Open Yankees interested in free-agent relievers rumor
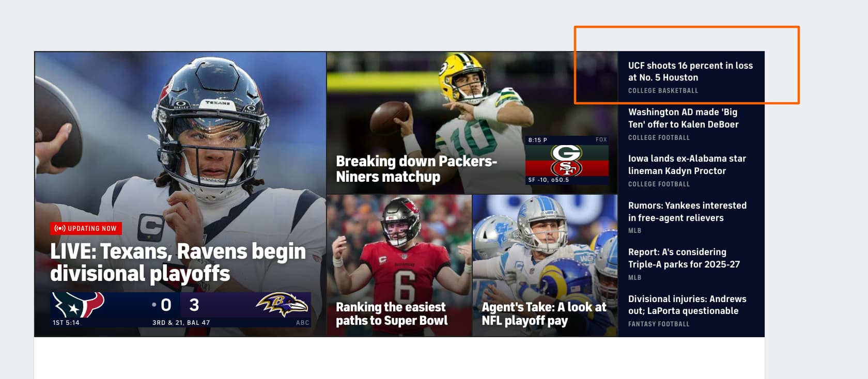Viewport: 868px width, 379px height. [x=687, y=212]
